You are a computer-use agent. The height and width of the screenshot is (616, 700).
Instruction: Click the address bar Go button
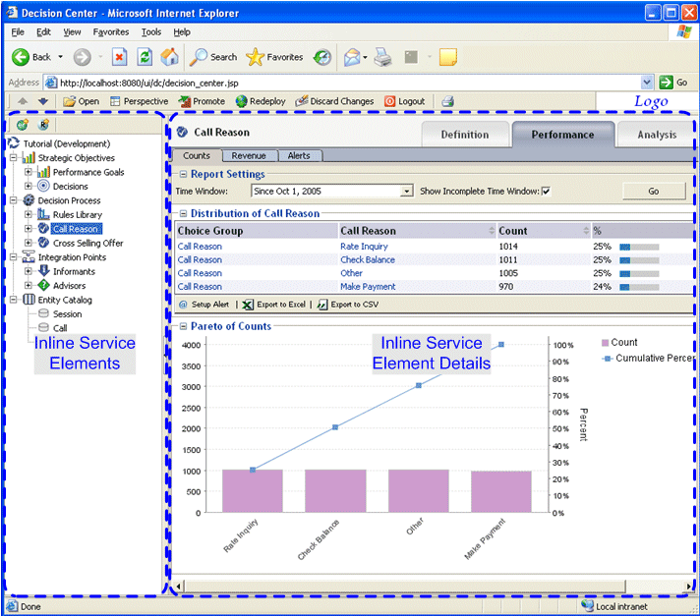coord(673,83)
